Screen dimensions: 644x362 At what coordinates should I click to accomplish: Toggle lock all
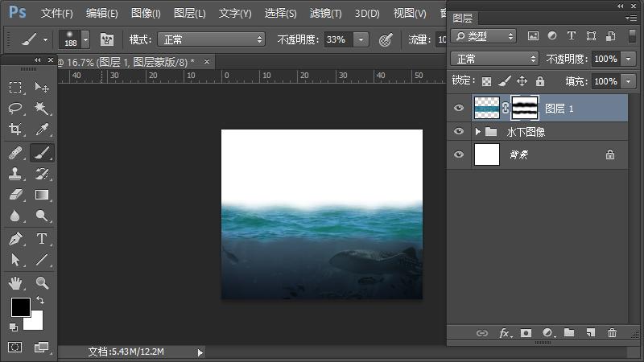540,81
